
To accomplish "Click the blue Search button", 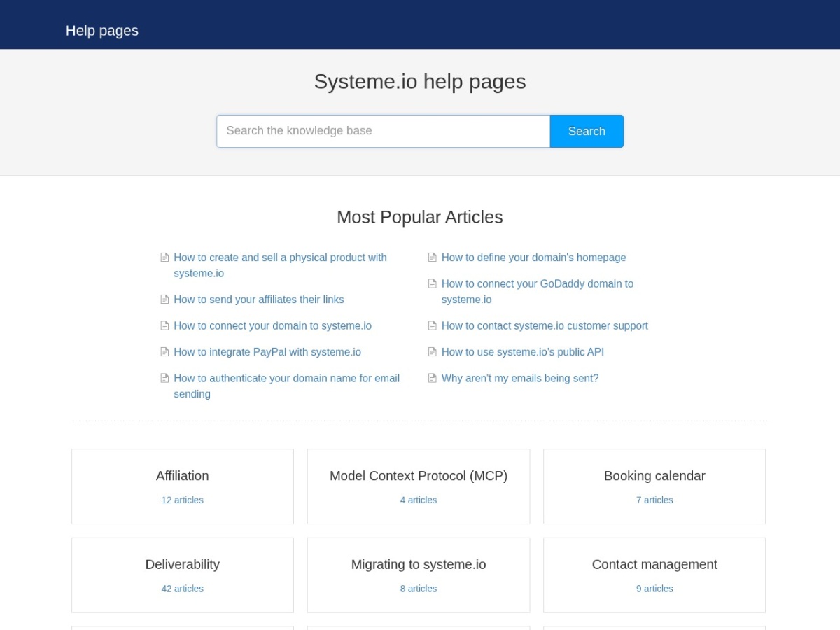I will coord(587,131).
